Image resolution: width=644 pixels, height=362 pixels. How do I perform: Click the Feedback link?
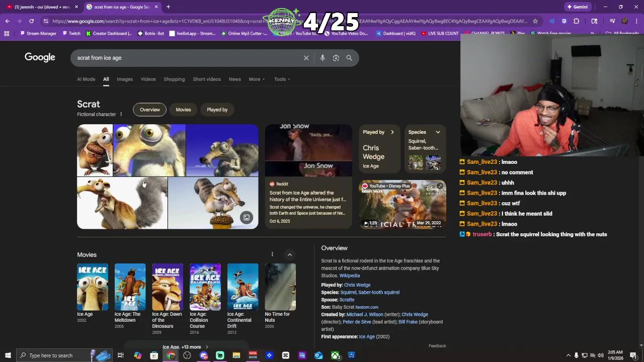[x=437, y=346]
